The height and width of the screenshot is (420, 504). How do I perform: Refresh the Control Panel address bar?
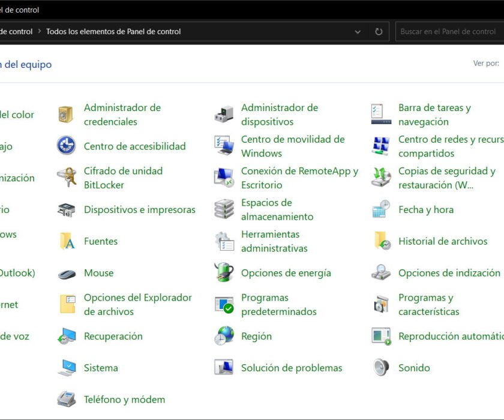click(x=379, y=31)
